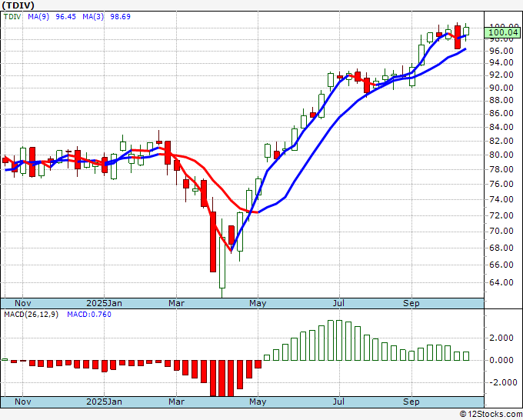
Task: Click the 82.00 price axis label
Action: coord(501,141)
